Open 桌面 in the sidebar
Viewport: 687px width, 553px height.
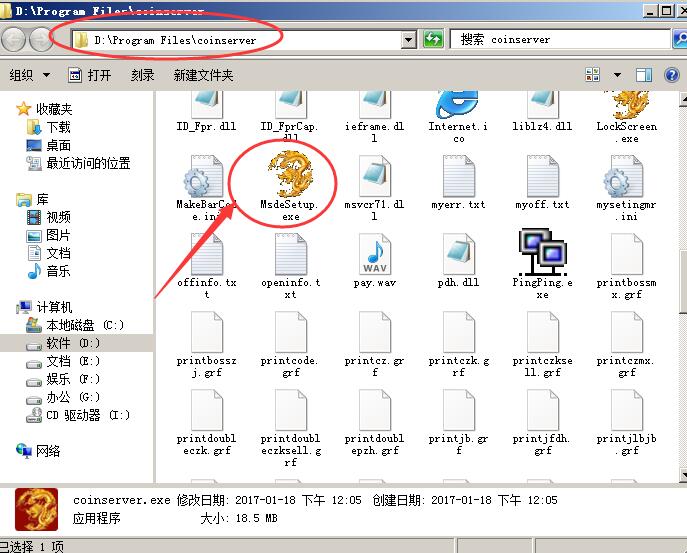pos(49,145)
